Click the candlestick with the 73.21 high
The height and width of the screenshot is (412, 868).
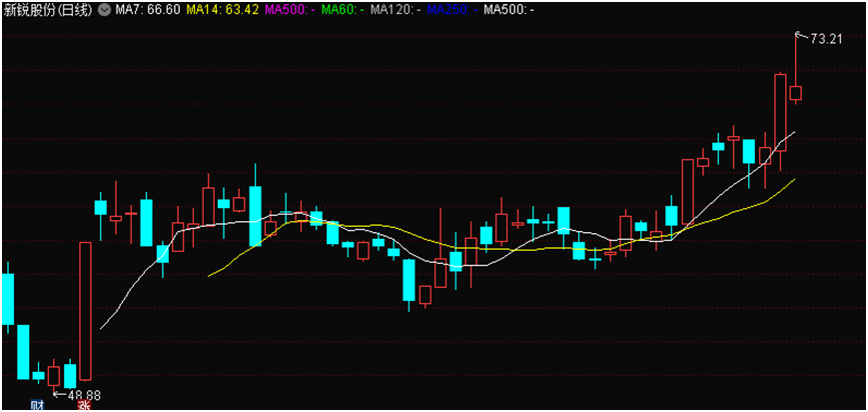tap(796, 93)
